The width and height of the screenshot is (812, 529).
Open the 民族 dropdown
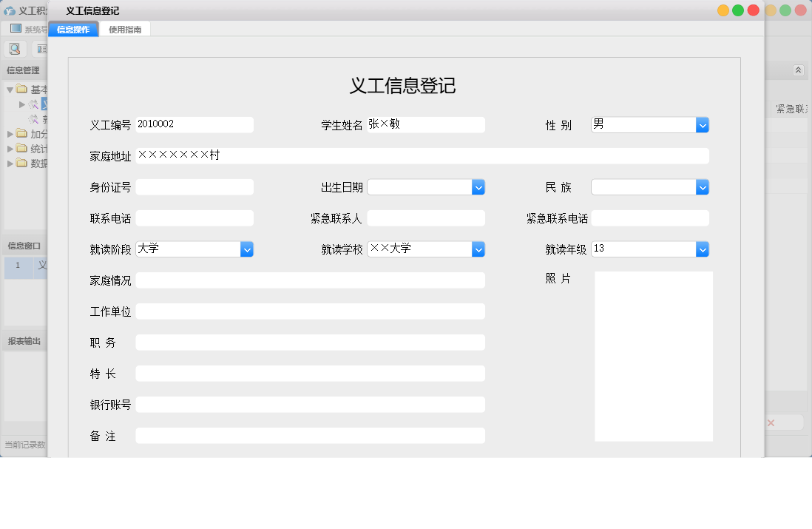(x=702, y=186)
